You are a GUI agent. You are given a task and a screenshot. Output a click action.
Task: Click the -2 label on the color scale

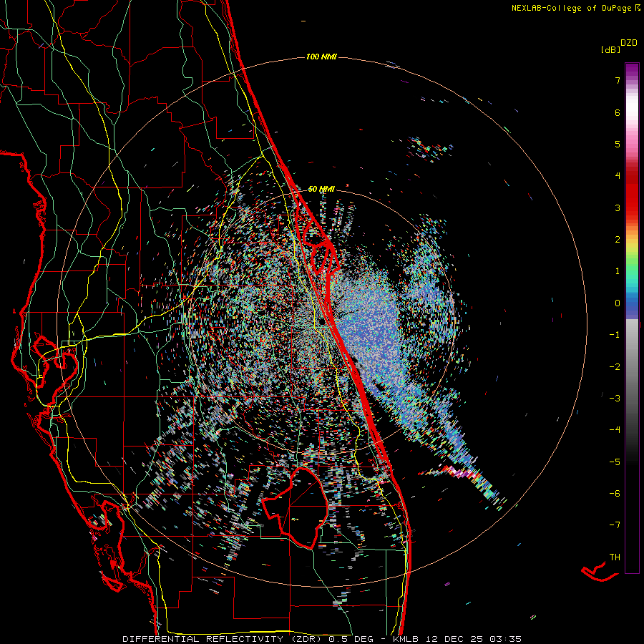click(x=615, y=367)
